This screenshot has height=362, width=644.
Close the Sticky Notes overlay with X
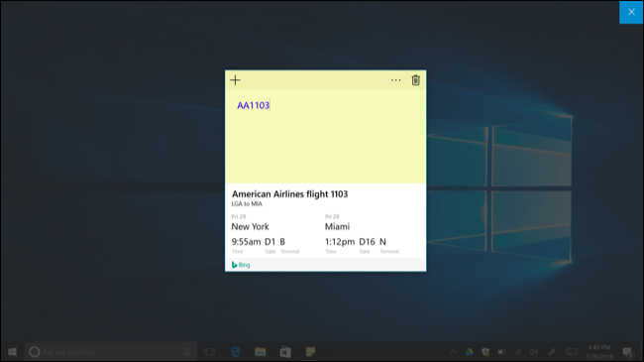pyautogui.click(x=631, y=12)
